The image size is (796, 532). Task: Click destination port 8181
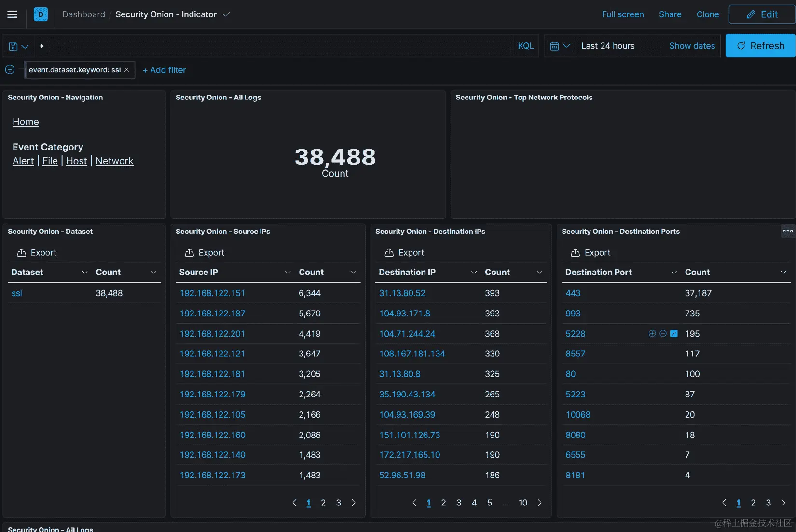point(575,475)
